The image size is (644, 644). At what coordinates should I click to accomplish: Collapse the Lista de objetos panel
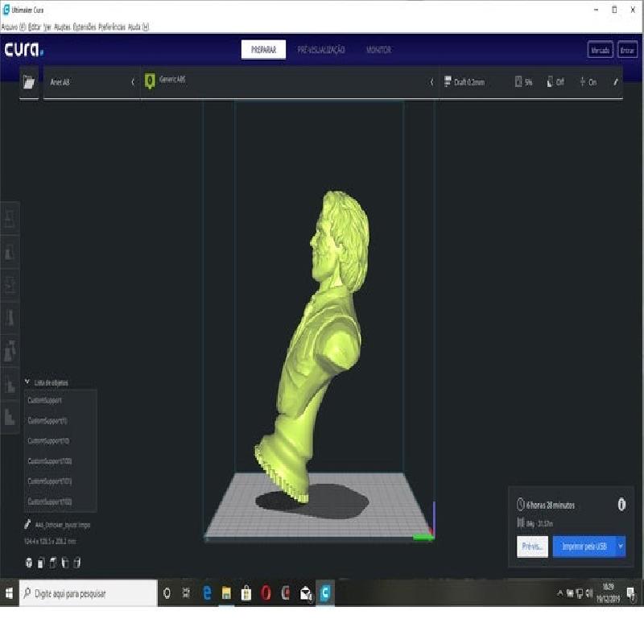click(x=27, y=382)
